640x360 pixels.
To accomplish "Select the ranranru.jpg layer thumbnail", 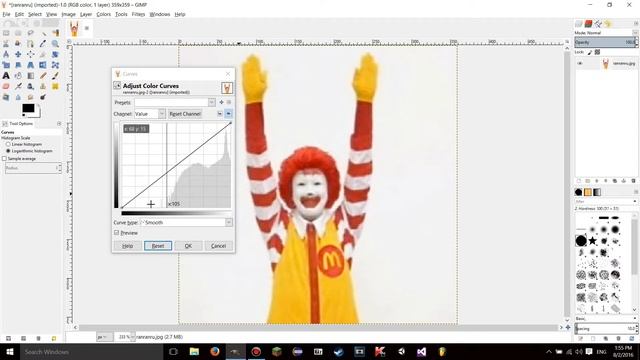I will click(x=606, y=63).
